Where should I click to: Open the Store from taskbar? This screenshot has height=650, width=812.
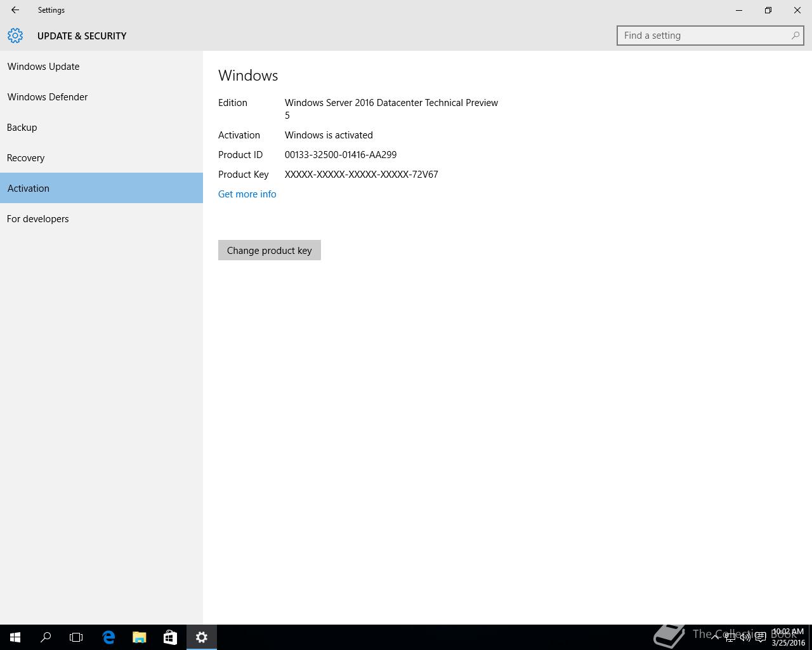(x=170, y=637)
